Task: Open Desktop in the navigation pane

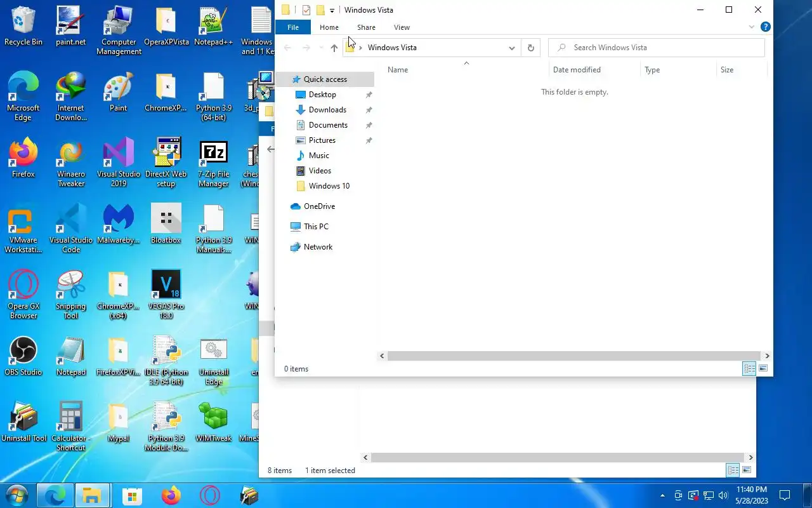Action: [x=322, y=95]
